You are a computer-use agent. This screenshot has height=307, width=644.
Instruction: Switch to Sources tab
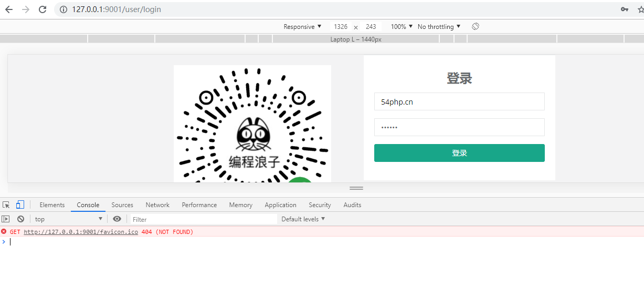[122, 205]
